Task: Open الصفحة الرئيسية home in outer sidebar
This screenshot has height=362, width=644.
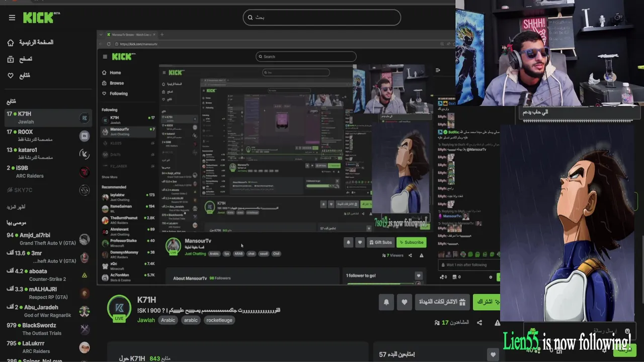Action: tap(31, 43)
